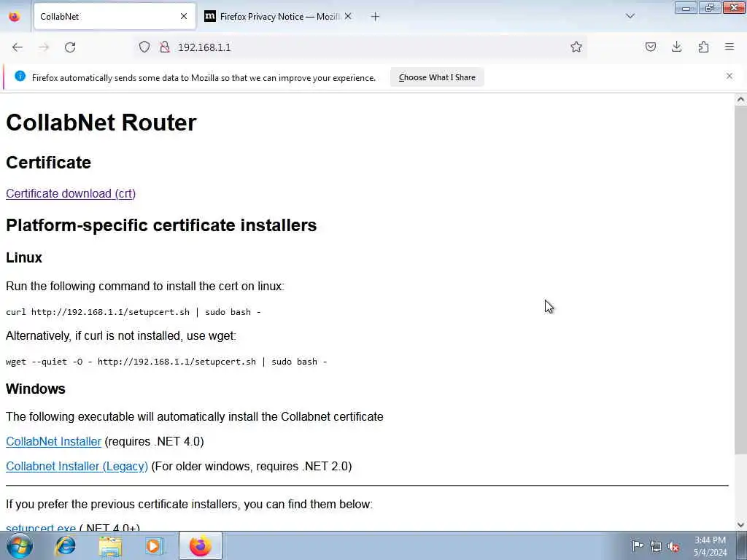Click the page scrollbar up arrow
This screenshot has height=560, width=747.
[x=740, y=99]
